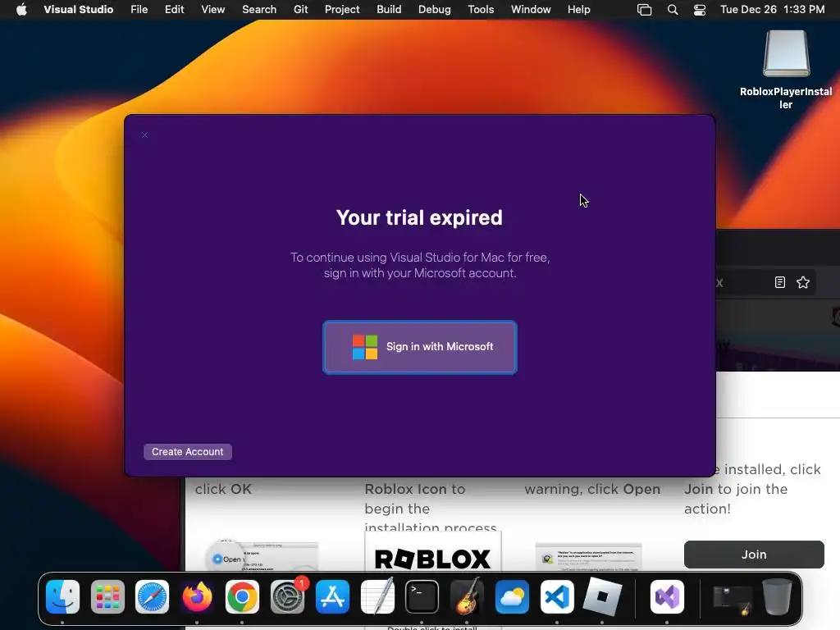Image resolution: width=840 pixels, height=630 pixels.
Task: Open the Debug menu
Action: coord(435,9)
